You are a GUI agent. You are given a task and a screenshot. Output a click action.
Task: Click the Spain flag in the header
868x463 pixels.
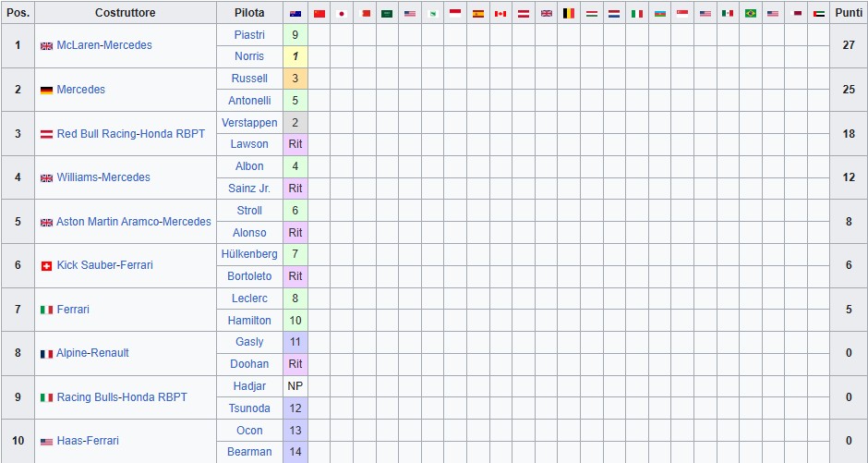point(477,14)
